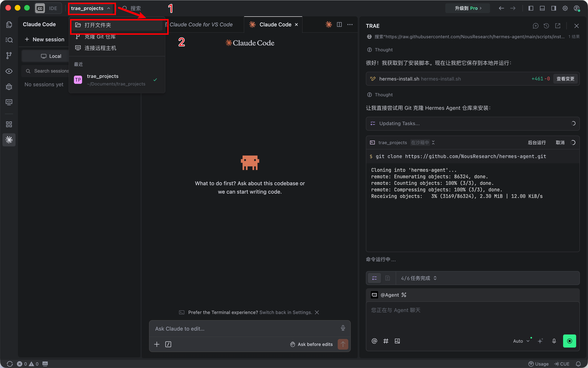Open the editor more actions ellipsis
The image size is (588, 368).
350,25
